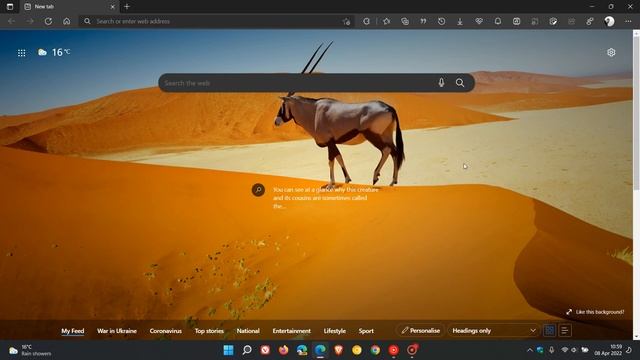Screen dimensions: 640x360
Task: Switch feed to grid view
Action: (549, 331)
